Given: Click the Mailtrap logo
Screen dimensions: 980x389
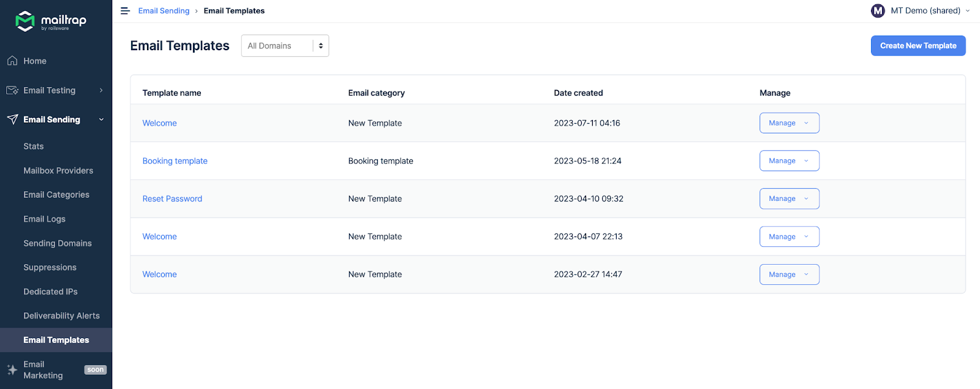Looking at the screenshot, I should (x=51, y=21).
